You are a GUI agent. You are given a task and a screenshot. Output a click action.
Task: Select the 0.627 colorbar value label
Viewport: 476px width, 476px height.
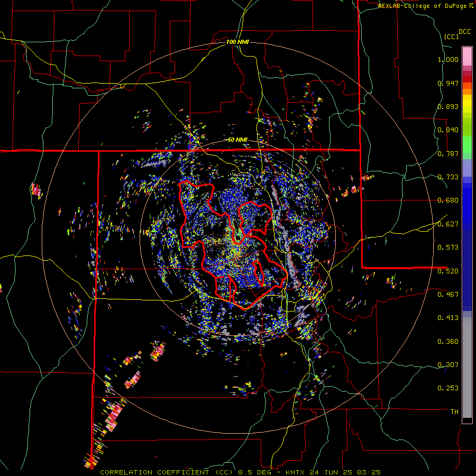point(448,224)
